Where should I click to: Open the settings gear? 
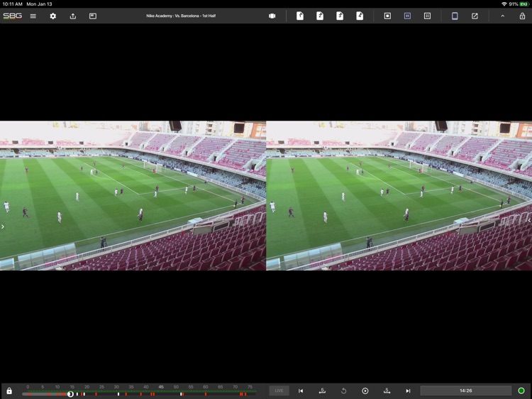point(53,16)
